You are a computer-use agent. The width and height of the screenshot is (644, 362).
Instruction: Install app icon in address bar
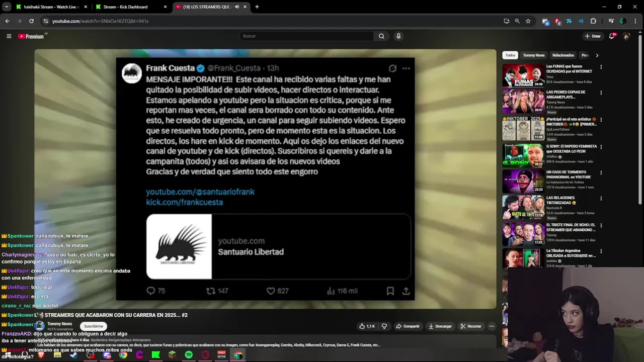pos(507,21)
